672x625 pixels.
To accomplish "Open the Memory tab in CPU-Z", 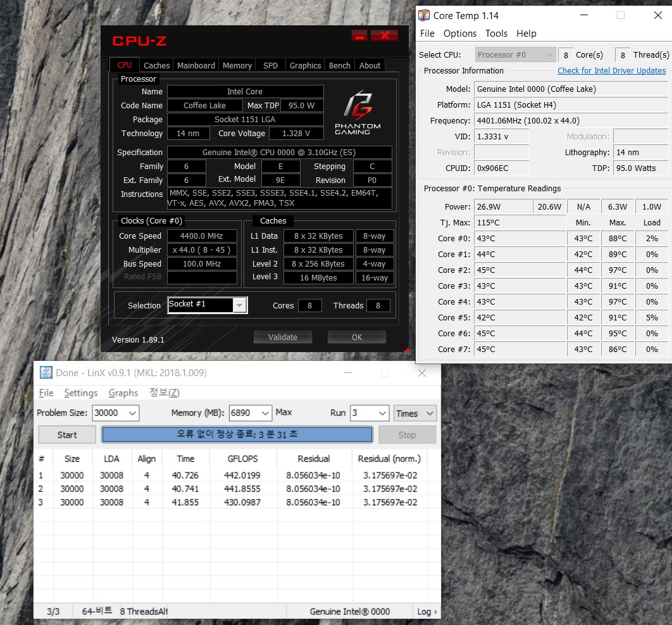I will (x=237, y=65).
